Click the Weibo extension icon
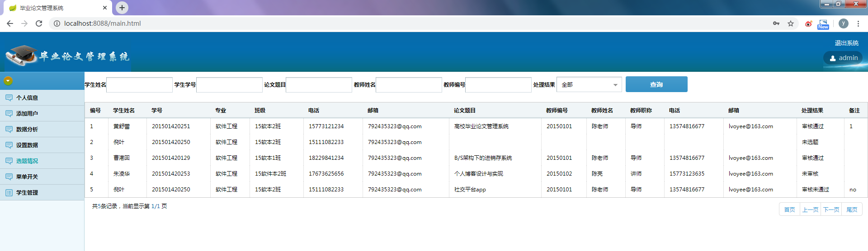868x251 pixels. pos(808,23)
